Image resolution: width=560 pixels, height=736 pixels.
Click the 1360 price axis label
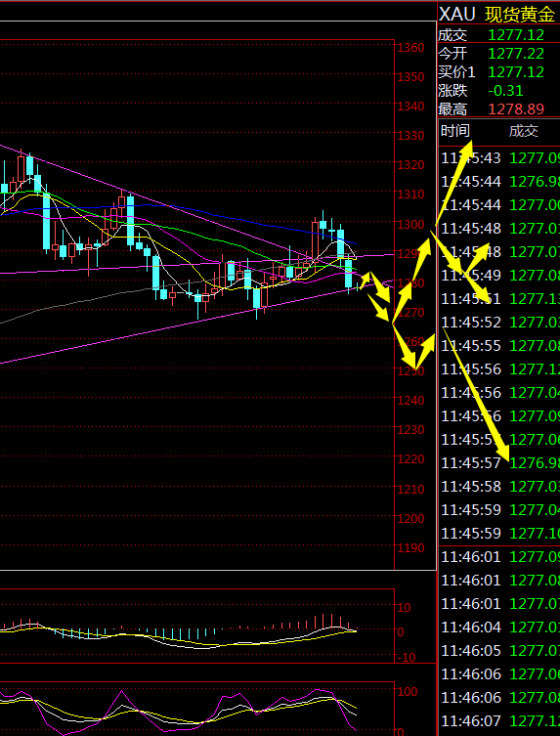410,48
